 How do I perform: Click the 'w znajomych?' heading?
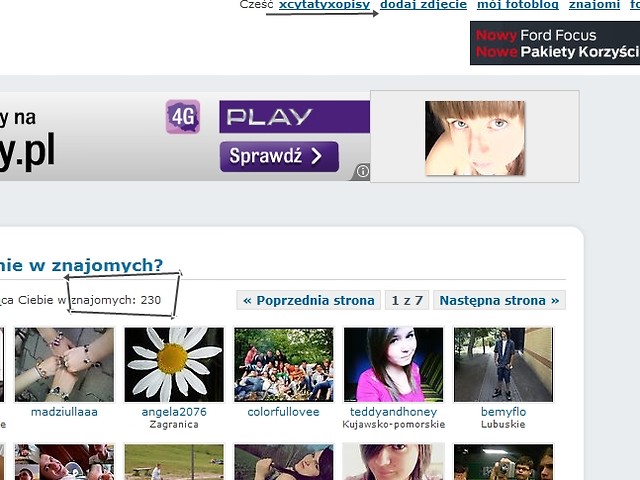click(x=96, y=265)
